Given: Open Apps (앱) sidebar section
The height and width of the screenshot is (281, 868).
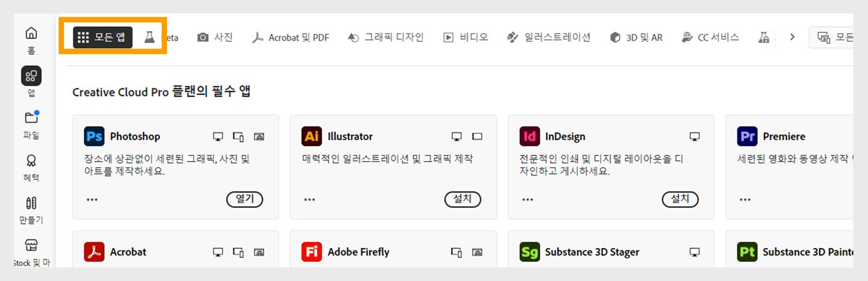Looking at the screenshot, I should point(31,82).
